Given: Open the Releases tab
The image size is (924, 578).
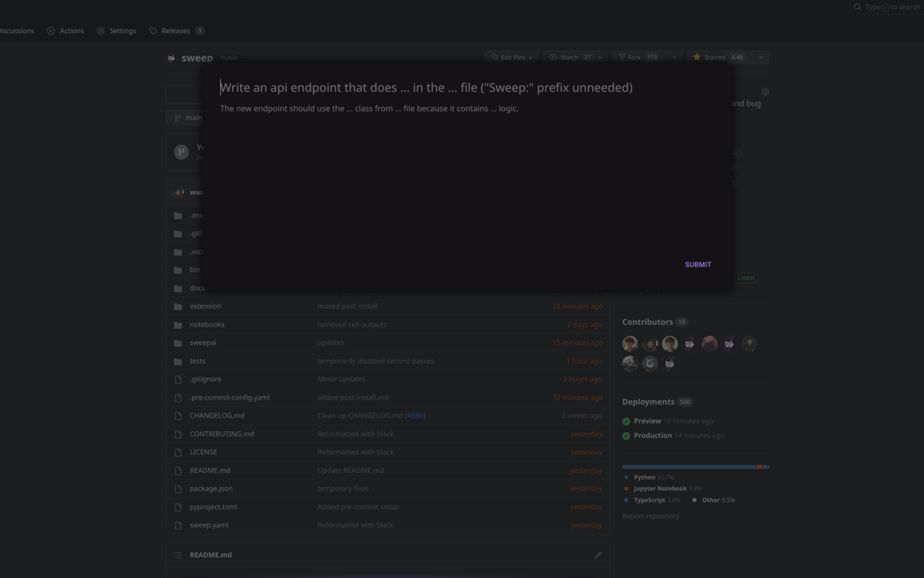Looking at the screenshot, I should click(x=177, y=31).
